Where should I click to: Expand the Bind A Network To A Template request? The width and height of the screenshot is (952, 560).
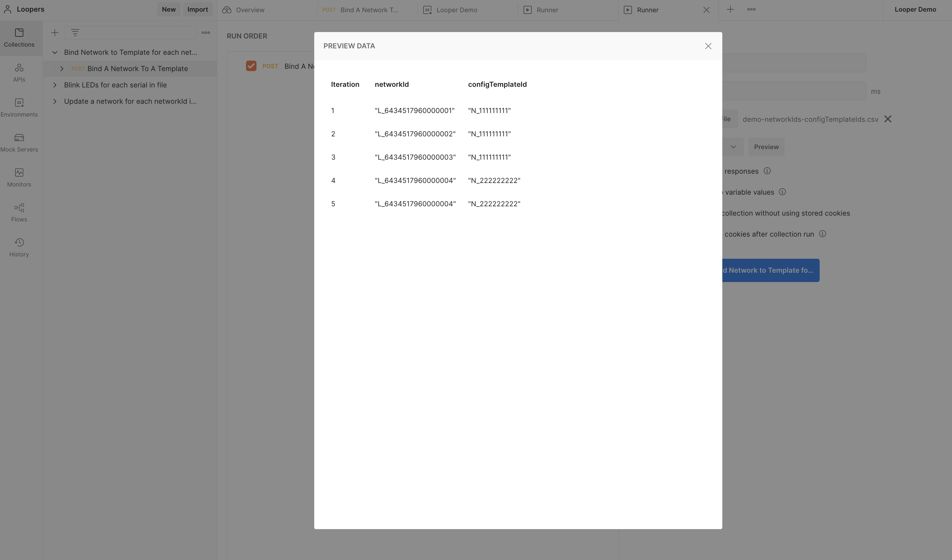click(62, 68)
